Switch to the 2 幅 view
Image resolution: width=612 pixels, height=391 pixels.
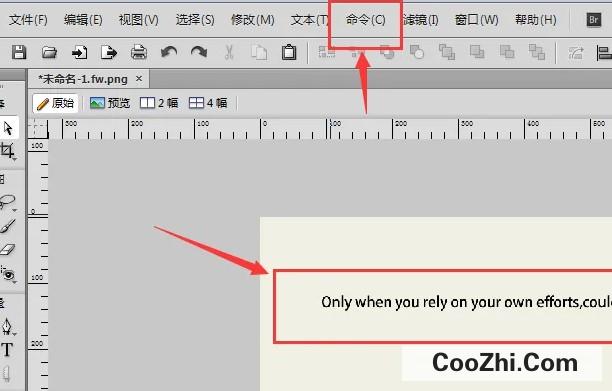pos(159,103)
